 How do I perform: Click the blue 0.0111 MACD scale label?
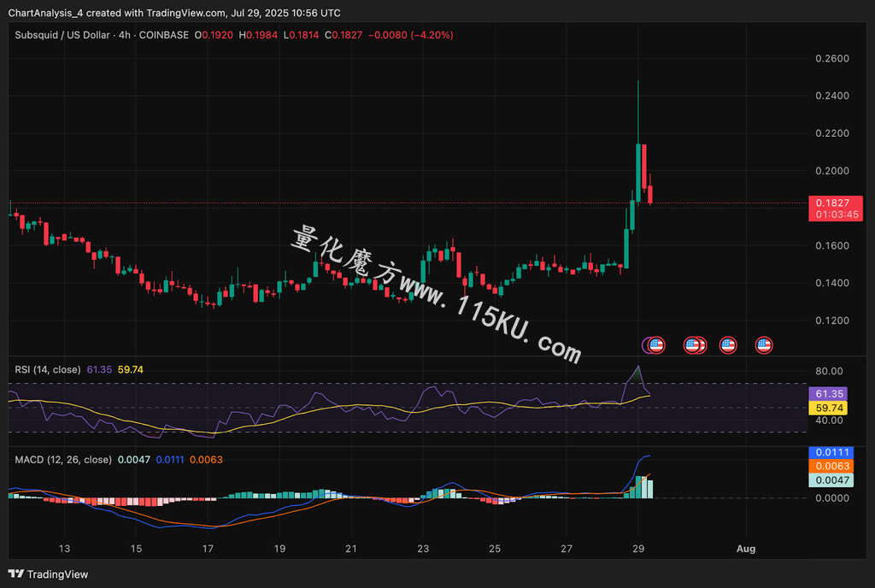coord(831,452)
